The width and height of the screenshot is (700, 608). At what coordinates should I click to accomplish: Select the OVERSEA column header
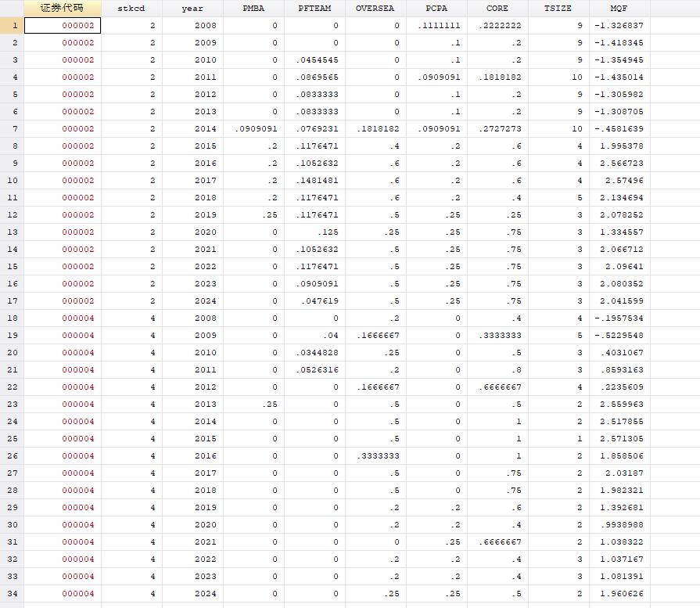point(375,8)
